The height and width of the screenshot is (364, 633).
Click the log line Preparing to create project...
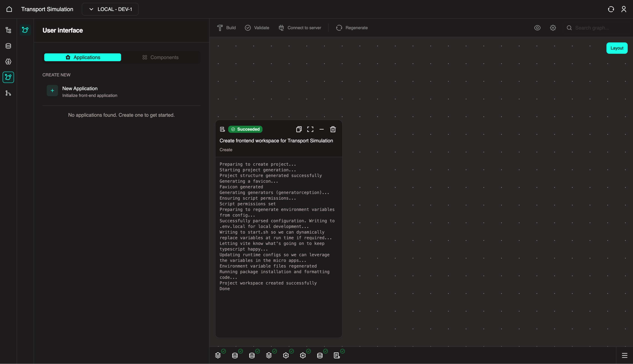pos(258,164)
